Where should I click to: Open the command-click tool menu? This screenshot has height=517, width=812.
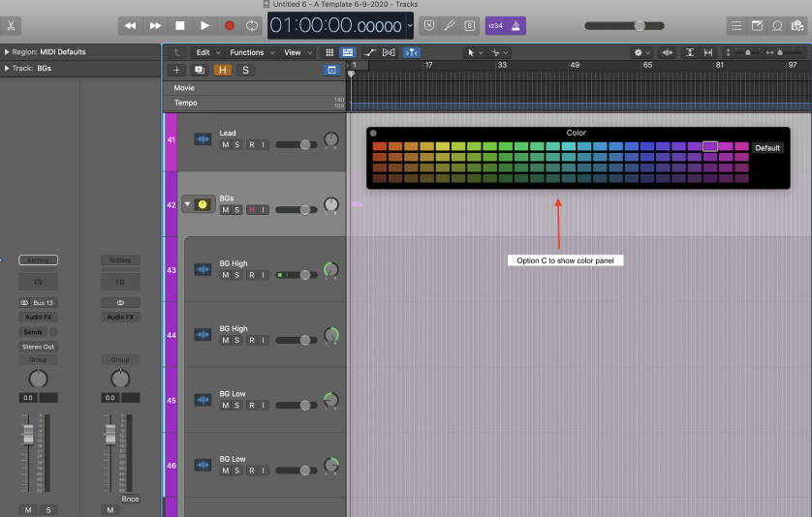pos(500,52)
